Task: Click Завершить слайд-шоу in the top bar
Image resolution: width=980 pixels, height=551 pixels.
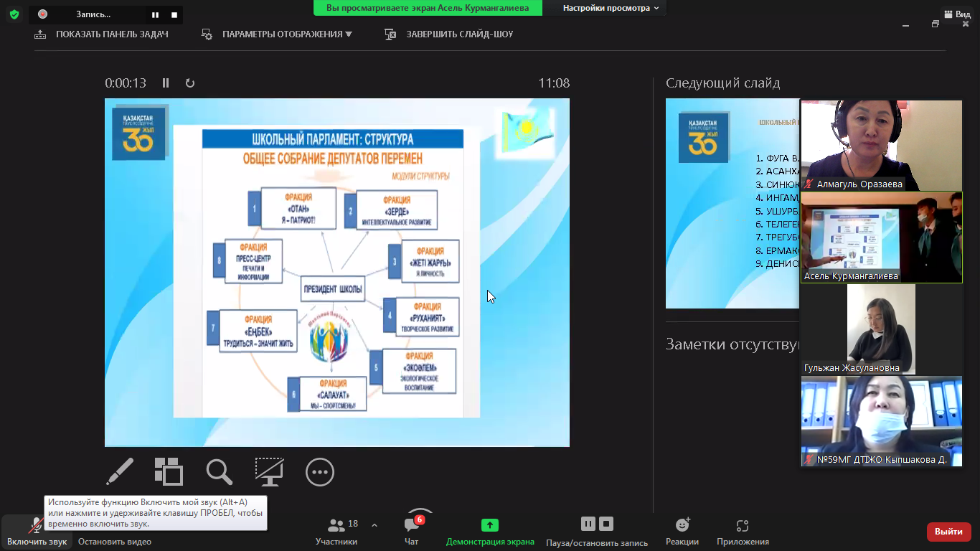Action: pos(449,34)
